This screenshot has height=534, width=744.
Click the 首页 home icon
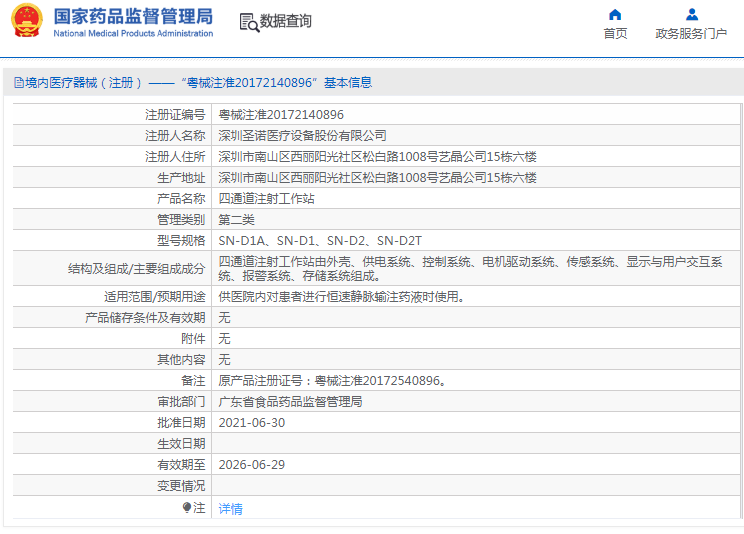point(615,15)
